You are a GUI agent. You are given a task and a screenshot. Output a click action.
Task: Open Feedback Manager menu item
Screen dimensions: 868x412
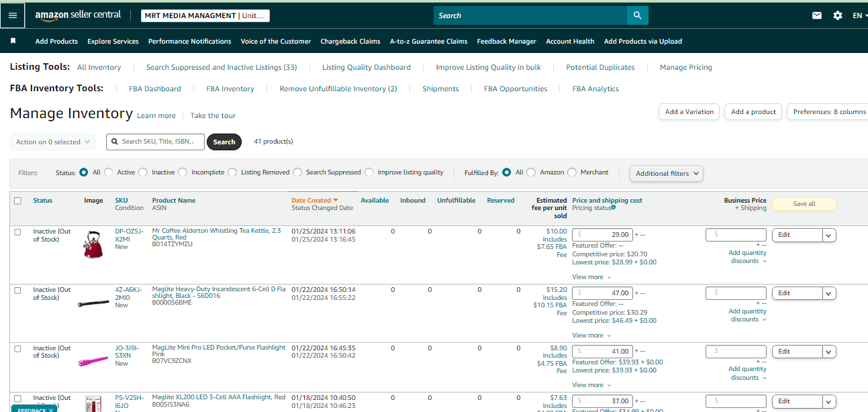tap(507, 41)
